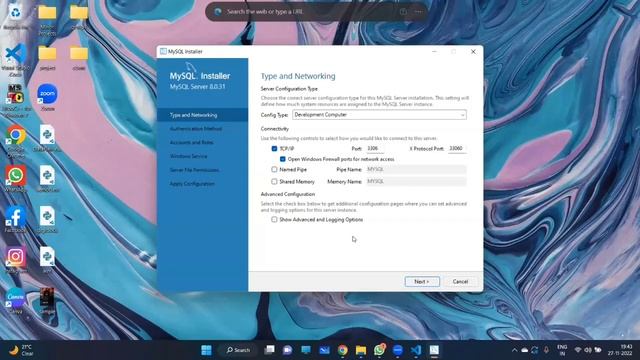Open Chrome from the taskbar
This screenshot has height=360, width=640.
tap(342, 350)
